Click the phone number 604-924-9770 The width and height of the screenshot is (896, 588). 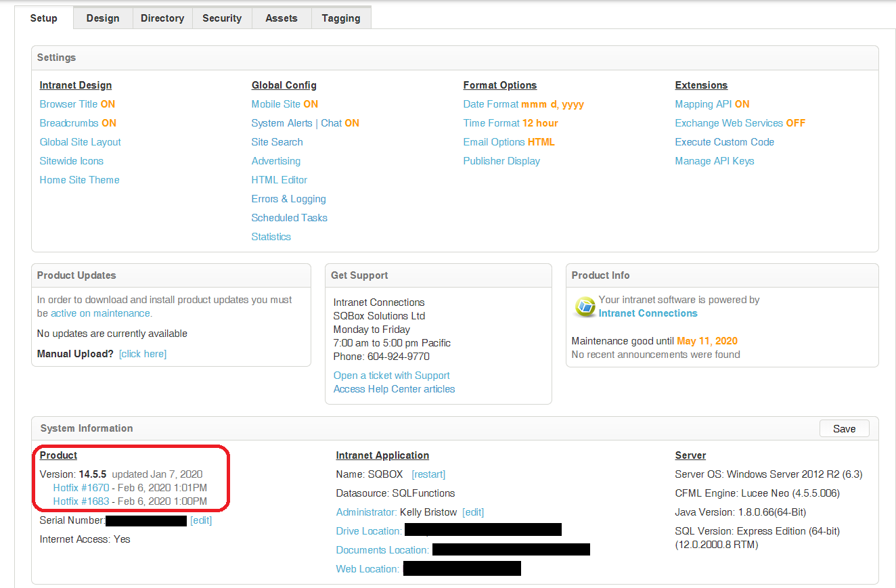[399, 357]
